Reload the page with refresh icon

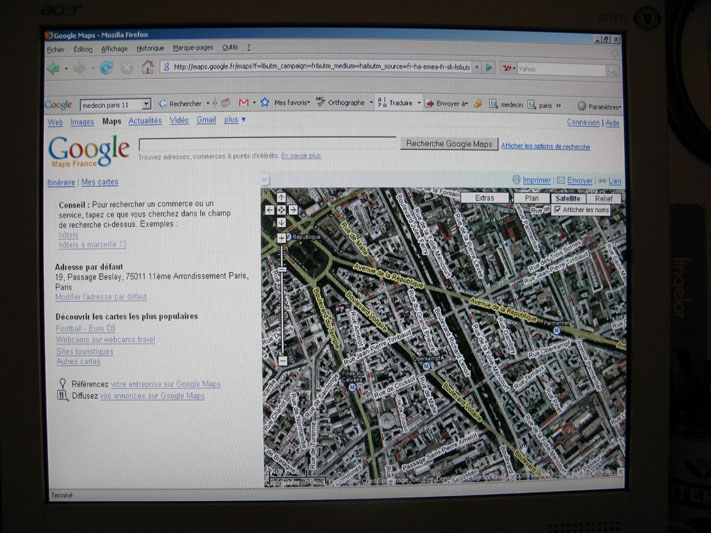tap(107, 68)
